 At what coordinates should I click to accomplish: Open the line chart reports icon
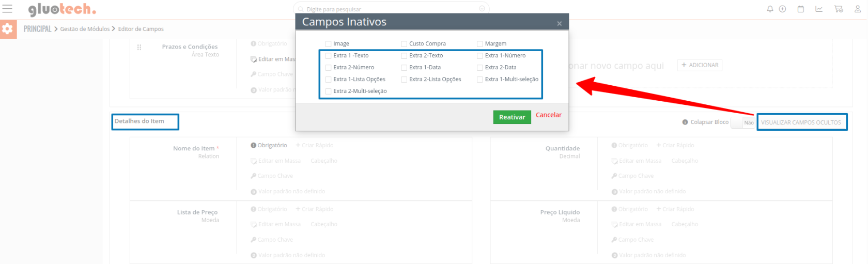point(819,9)
